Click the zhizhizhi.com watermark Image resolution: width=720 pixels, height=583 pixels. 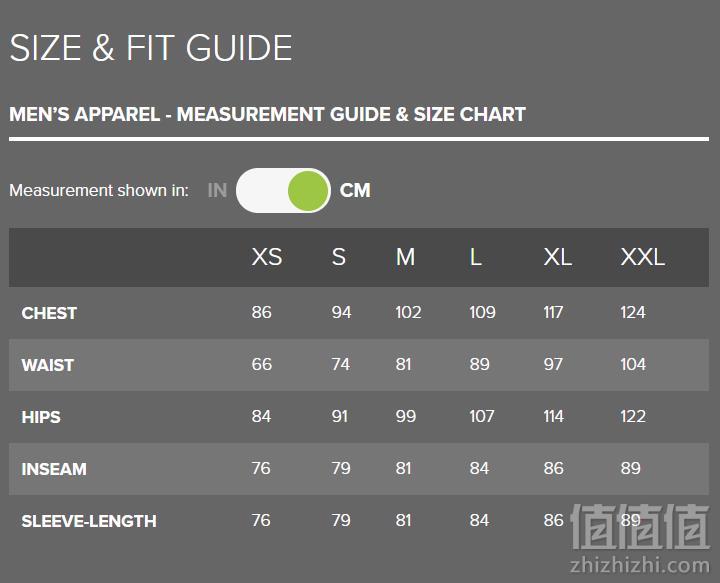pyautogui.click(x=640, y=565)
